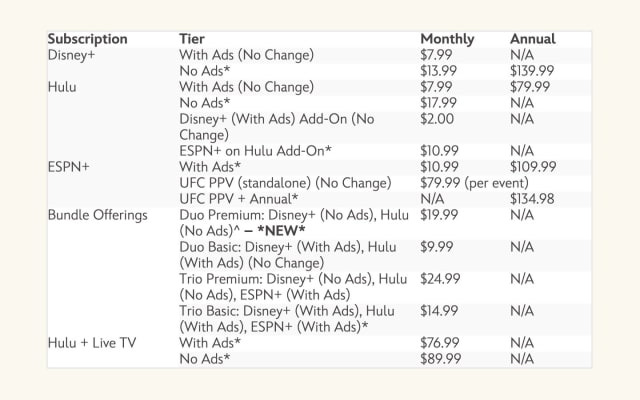640x400 pixels.
Task: Click the ESPN+ subscription row label
Action: pos(69,167)
